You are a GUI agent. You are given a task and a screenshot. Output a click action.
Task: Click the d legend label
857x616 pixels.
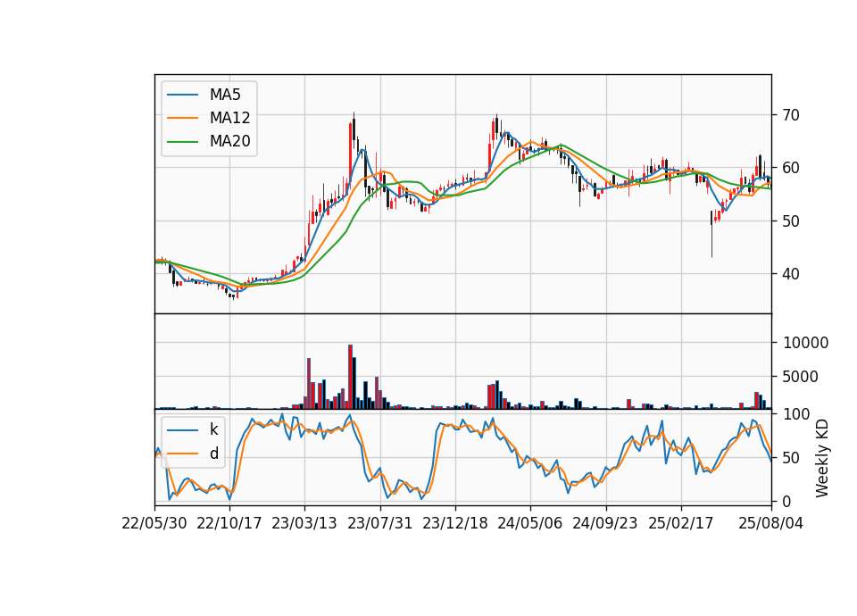coord(213,454)
